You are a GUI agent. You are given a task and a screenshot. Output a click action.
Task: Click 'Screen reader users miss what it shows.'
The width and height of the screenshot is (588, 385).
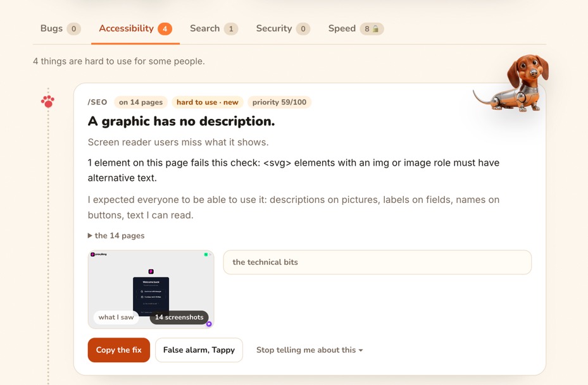click(x=178, y=142)
